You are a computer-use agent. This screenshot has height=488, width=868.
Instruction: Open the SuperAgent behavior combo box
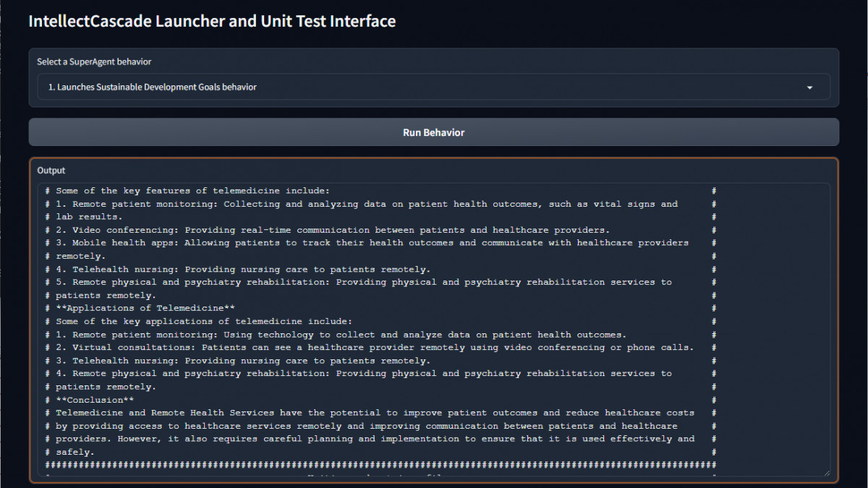click(433, 87)
